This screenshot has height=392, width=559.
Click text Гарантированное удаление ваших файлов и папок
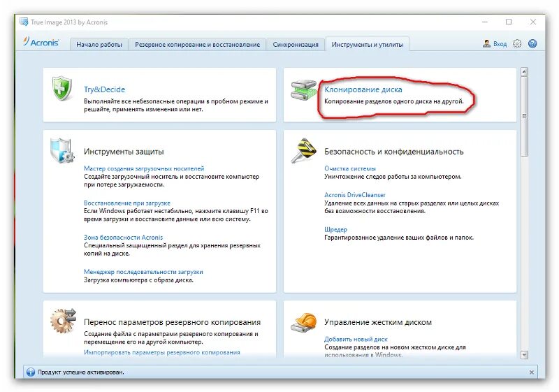click(399, 238)
